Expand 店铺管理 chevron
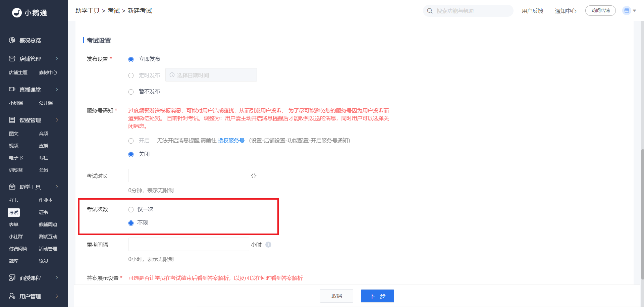This screenshot has height=307, width=644. [57, 59]
